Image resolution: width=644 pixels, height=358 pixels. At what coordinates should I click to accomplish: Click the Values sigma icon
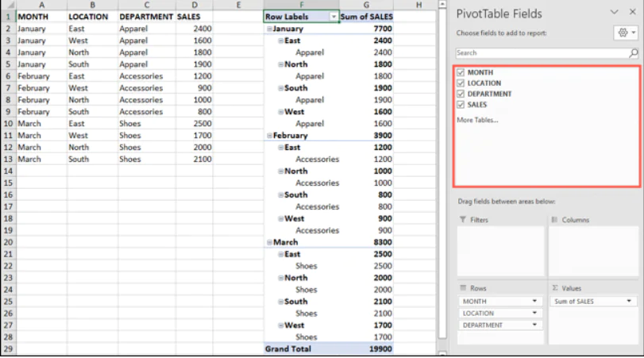[553, 288]
